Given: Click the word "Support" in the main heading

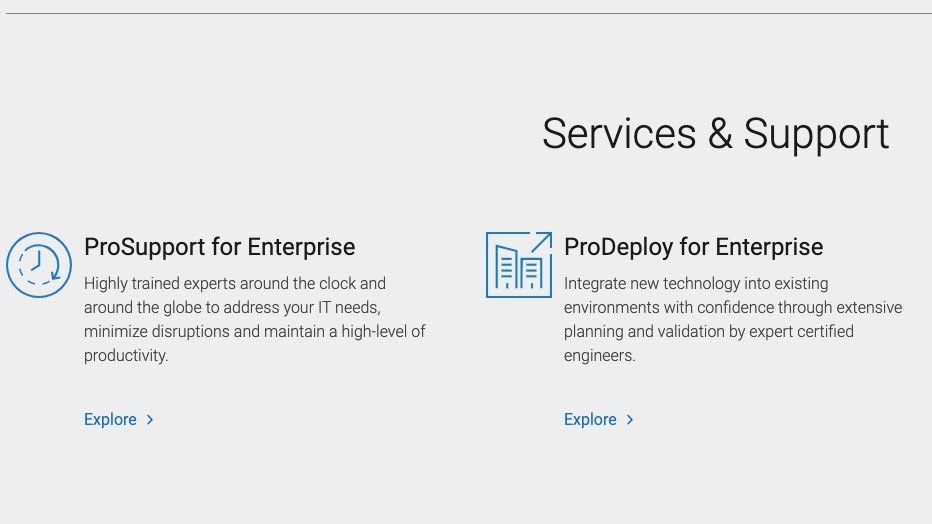Looking at the screenshot, I should click(x=816, y=134).
